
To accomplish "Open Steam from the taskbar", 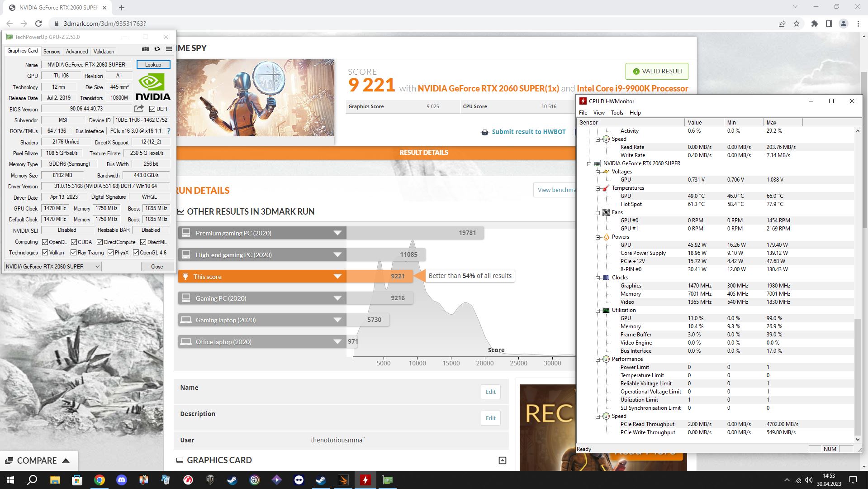I will [232, 480].
